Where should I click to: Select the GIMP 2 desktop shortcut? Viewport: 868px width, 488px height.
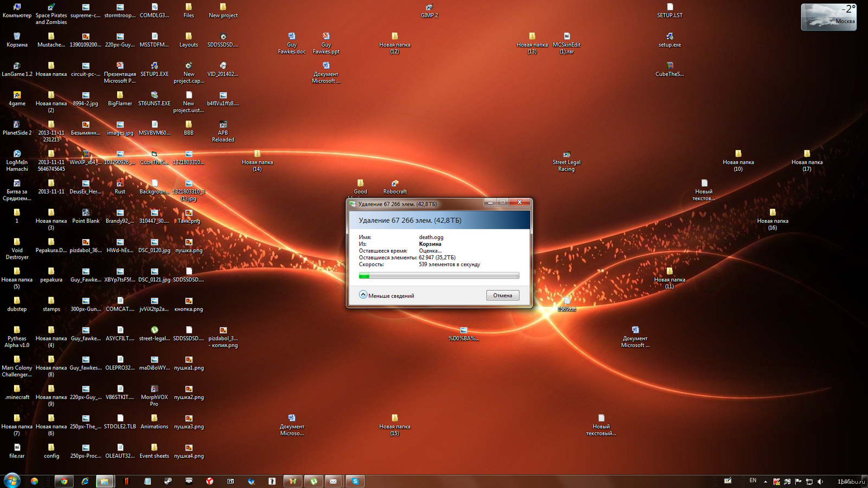(429, 11)
